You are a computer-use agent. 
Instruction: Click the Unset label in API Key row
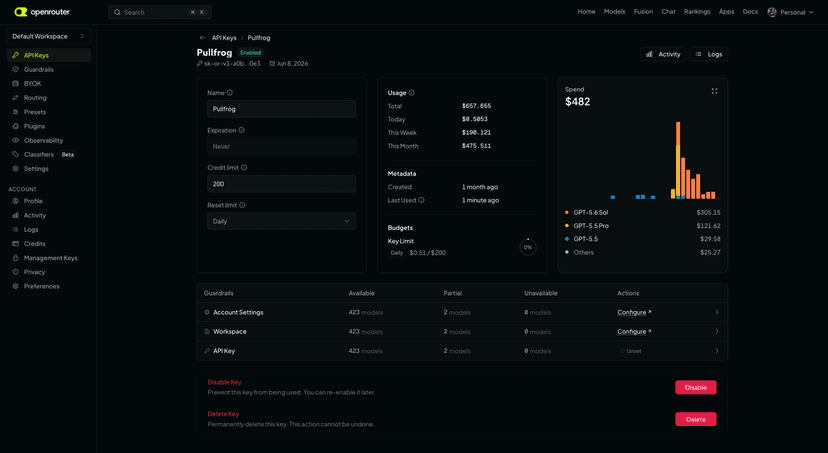[x=631, y=351]
